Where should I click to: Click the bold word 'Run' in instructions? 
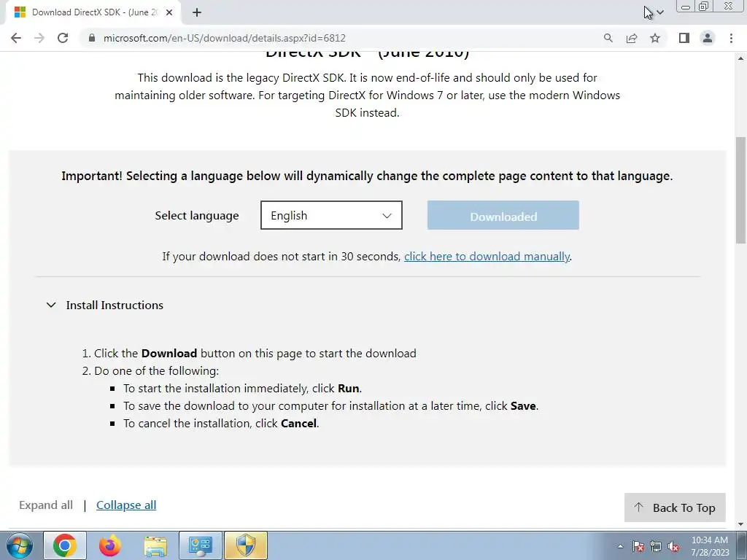[x=348, y=388]
